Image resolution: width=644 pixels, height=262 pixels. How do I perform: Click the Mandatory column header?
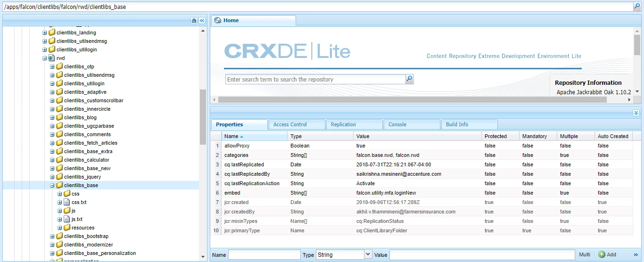[x=538, y=136]
